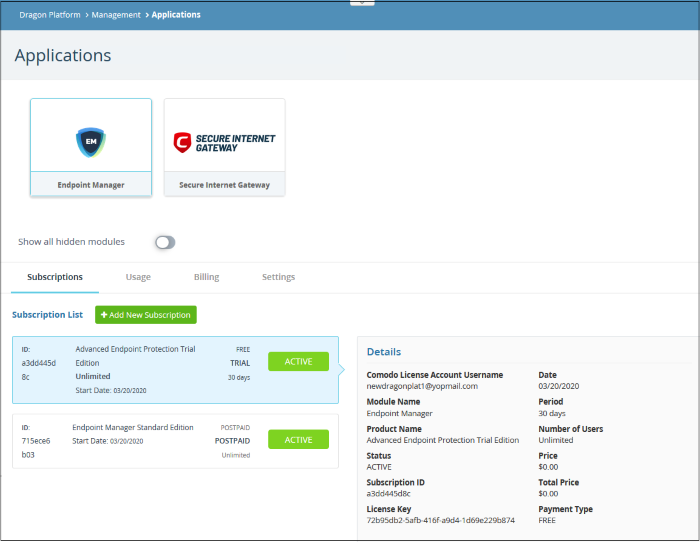The image size is (700, 542).
Task: Click Subscription ID value a3dd445d8c
Action: tap(388, 494)
